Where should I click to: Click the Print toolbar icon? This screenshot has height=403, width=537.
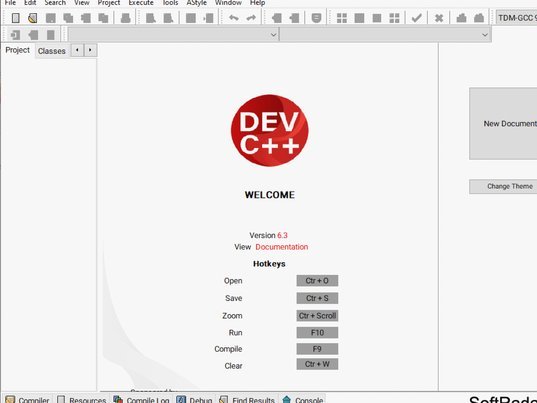126,18
